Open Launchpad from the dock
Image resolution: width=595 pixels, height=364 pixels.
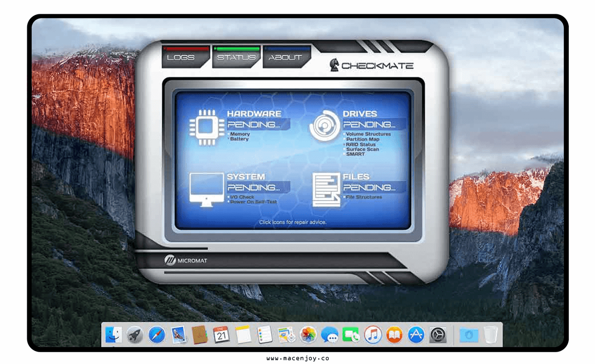pos(134,335)
